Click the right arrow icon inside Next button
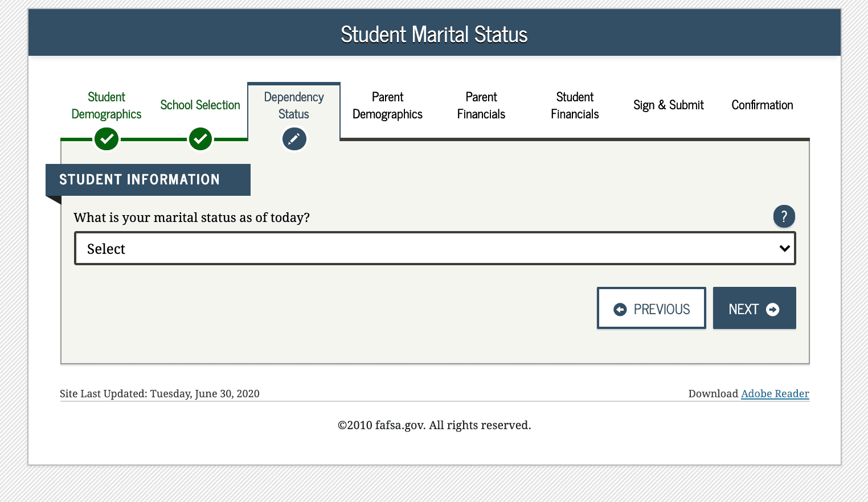This screenshot has width=868, height=502. point(773,308)
